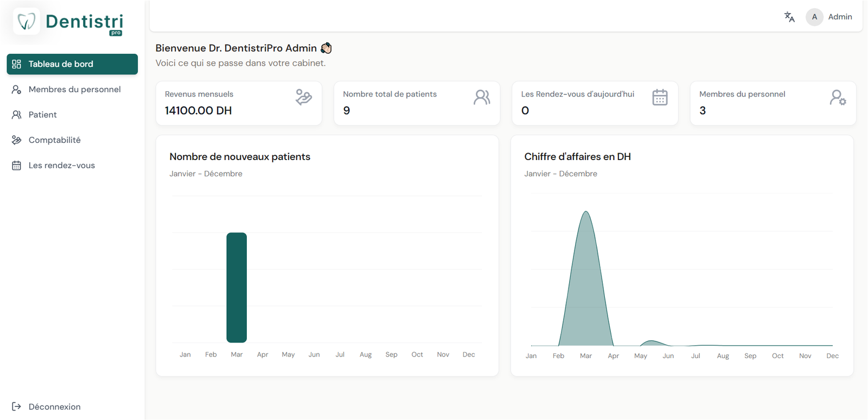Click today's appointments calendar icon

pos(660,97)
